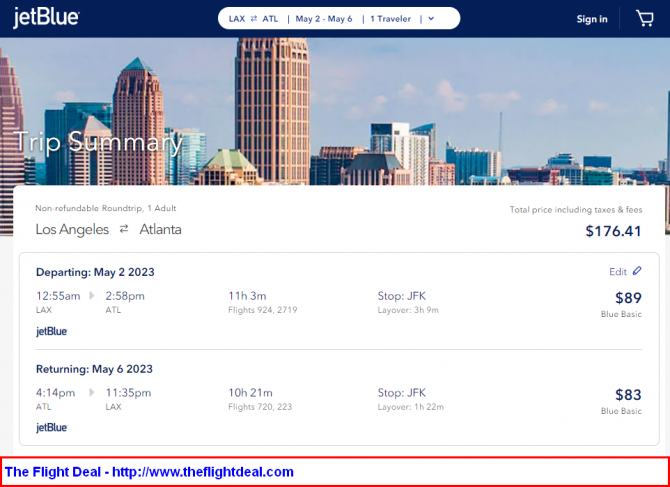Click 11:35pm arrival time
Image resolution: width=670 pixels, height=487 pixels.
click(128, 393)
